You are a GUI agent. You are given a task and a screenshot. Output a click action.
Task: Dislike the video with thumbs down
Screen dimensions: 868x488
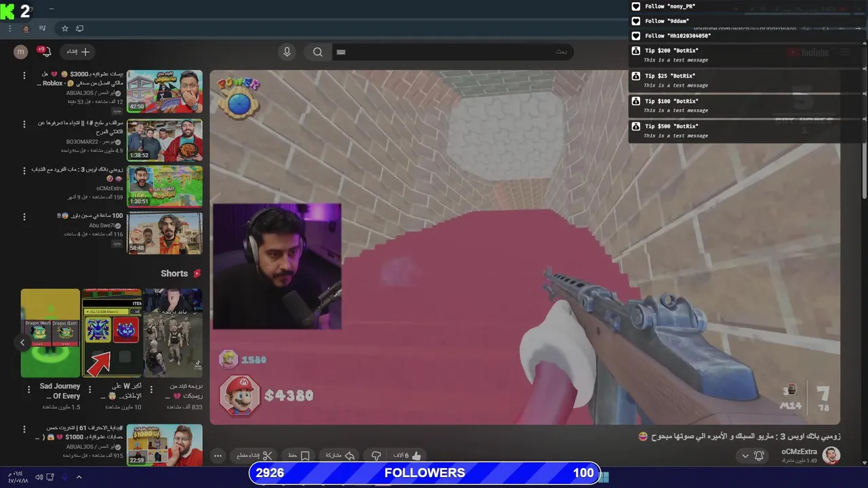376,456
